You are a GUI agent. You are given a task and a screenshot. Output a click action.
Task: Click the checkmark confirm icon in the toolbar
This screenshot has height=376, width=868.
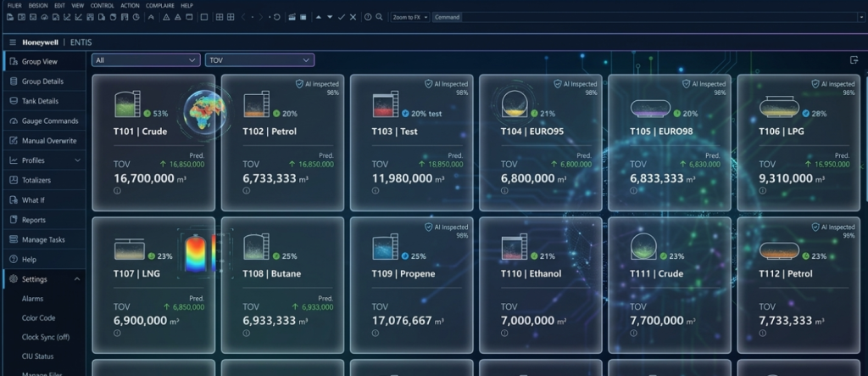click(341, 17)
